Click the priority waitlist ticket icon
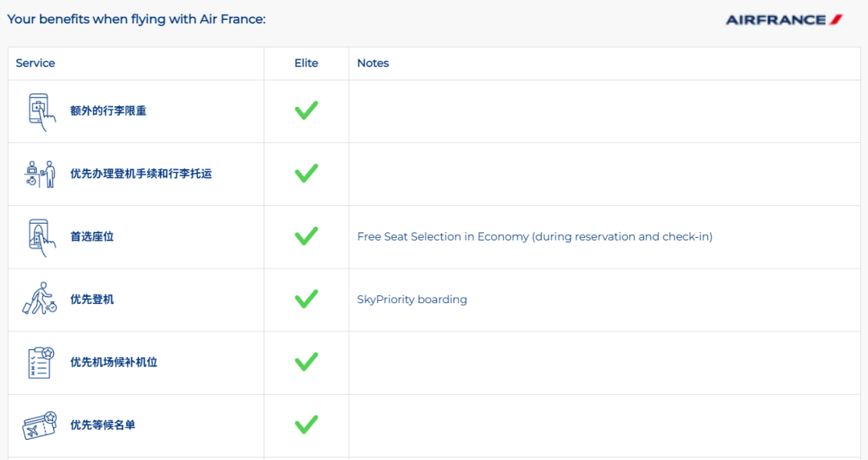 coord(39,425)
